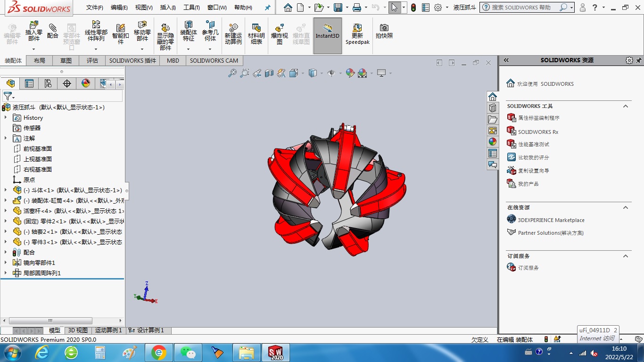The image size is (644, 362).
Task: Click the horizontal scrollbar in the feature tree
Action: pyautogui.click(x=50, y=321)
